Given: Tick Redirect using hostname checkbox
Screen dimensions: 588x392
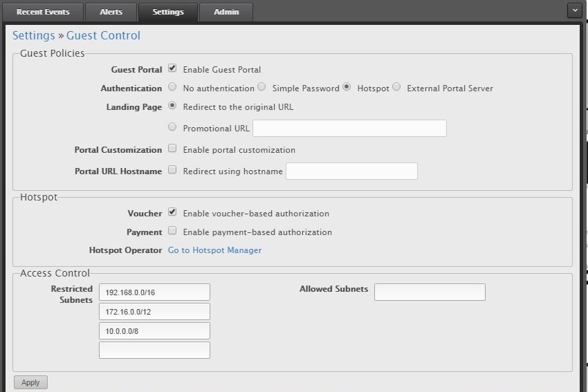Looking at the screenshot, I should pyautogui.click(x=172, y=170).
